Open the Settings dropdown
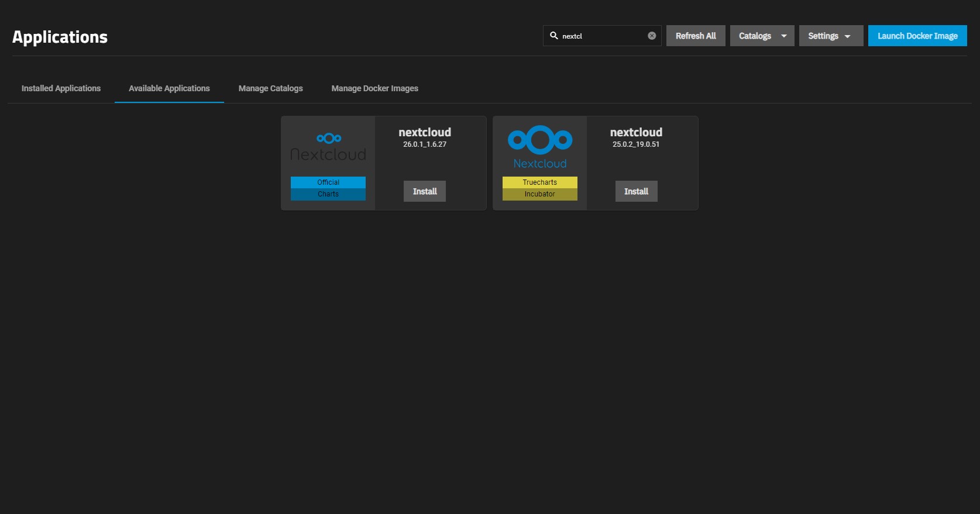 [x=831, y=36]
